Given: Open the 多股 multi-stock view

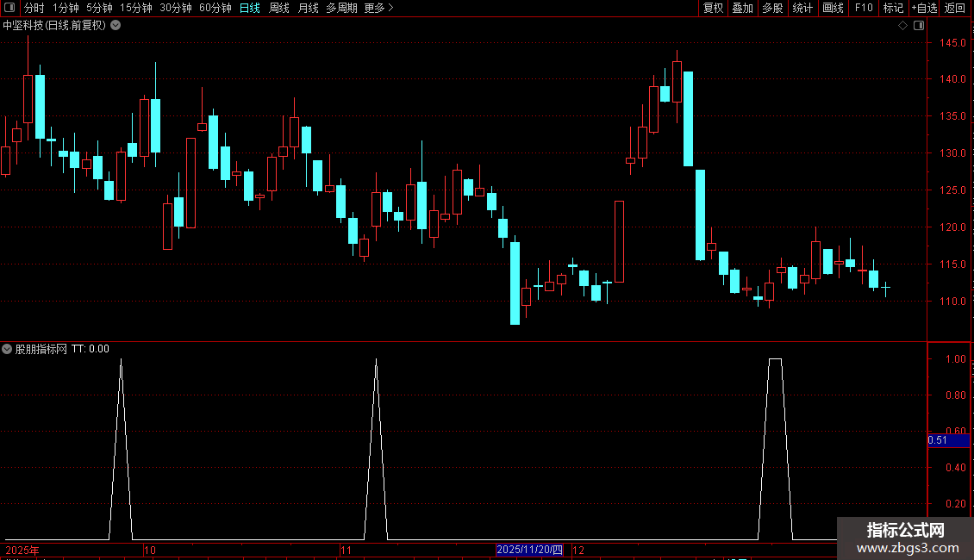Looking at the screenshot, I should coord(772,8).
